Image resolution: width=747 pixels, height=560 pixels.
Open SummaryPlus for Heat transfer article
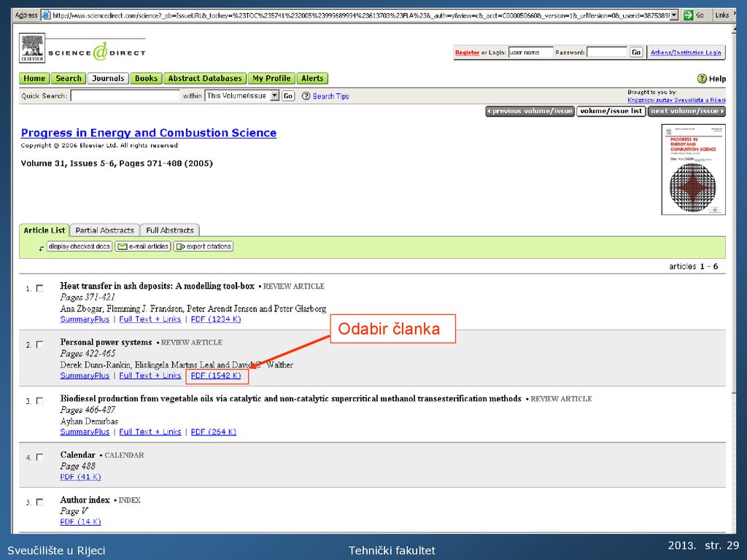point(85,319)
